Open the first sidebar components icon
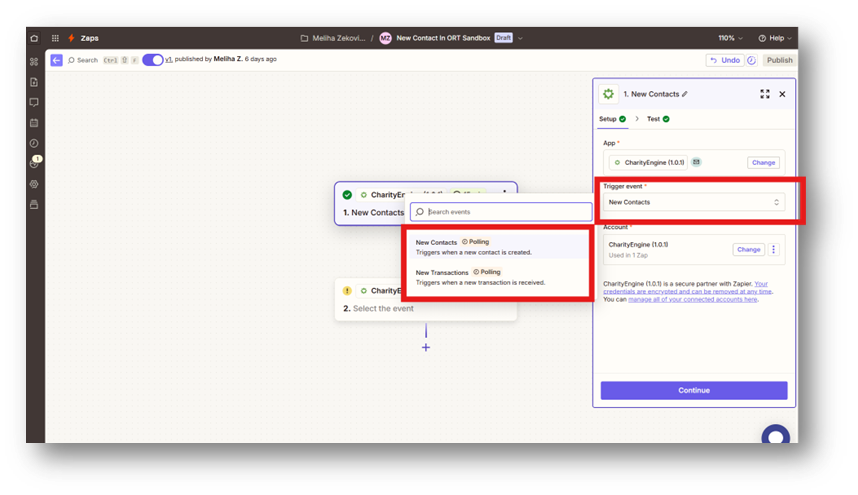This screenshot has height=495, width=858. point(34,62)
